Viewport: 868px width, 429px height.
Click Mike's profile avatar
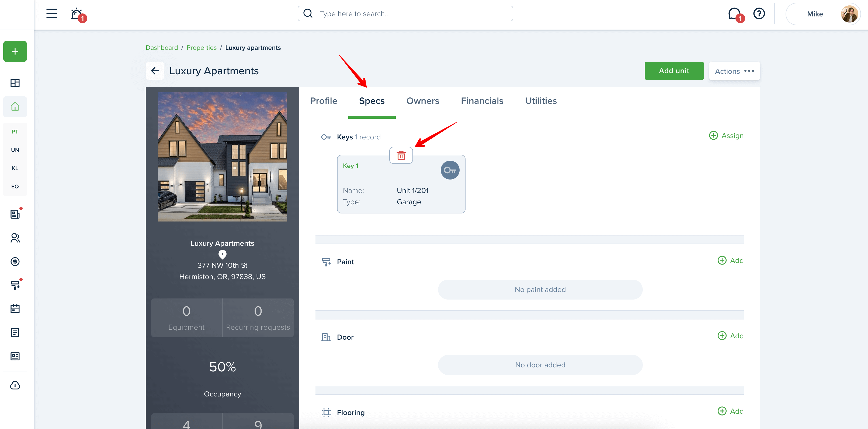click(849, 14)
